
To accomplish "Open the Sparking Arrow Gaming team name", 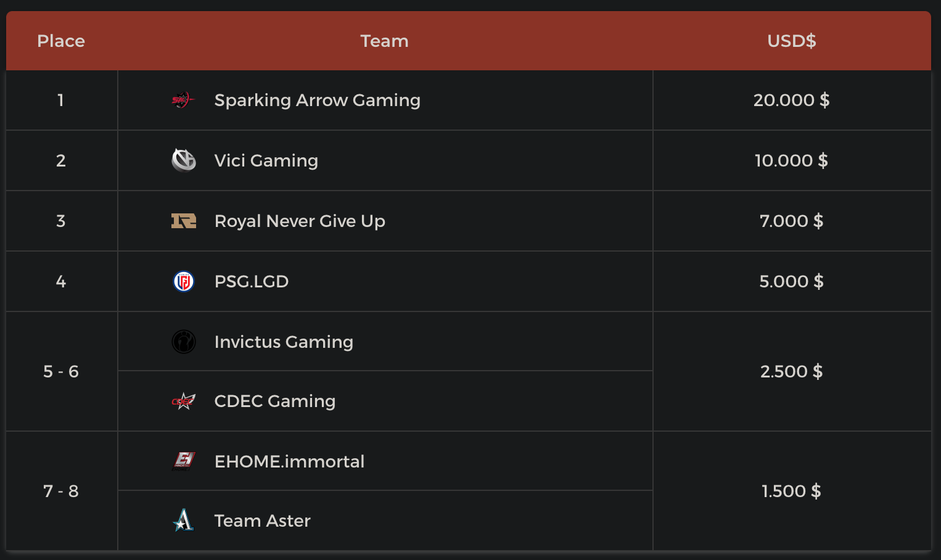I will [x=317, y=100].
